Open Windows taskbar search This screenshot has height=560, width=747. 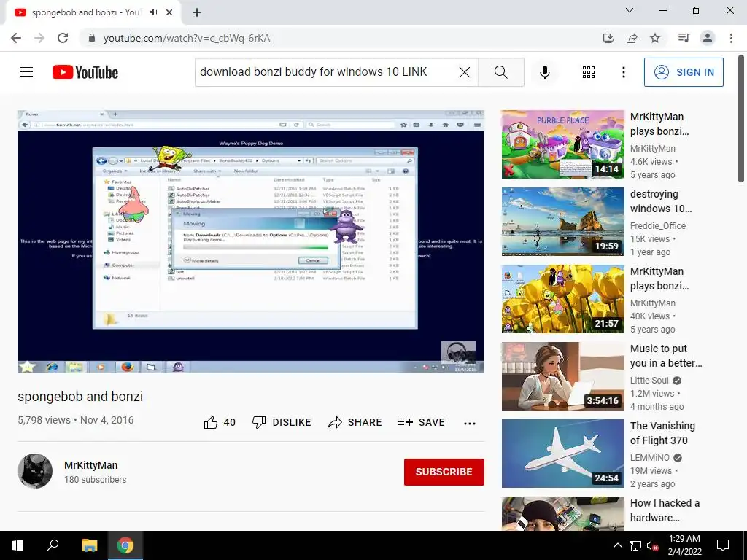53,545
